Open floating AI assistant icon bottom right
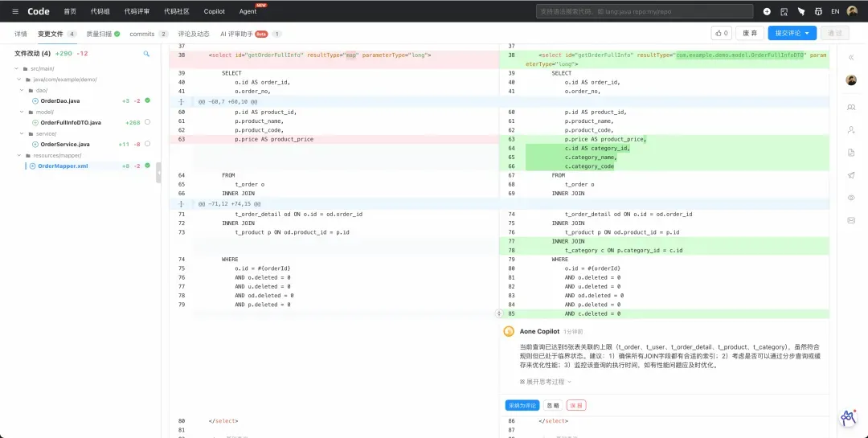 (849, 418)
